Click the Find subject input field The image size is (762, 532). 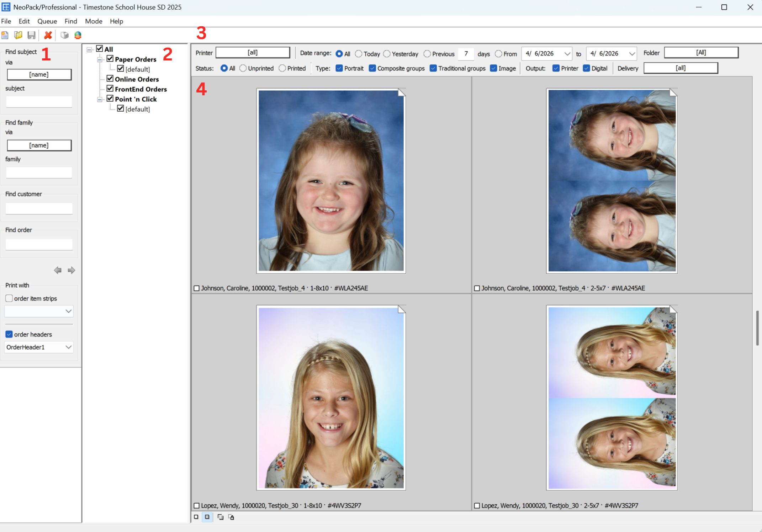click(39, 102)
